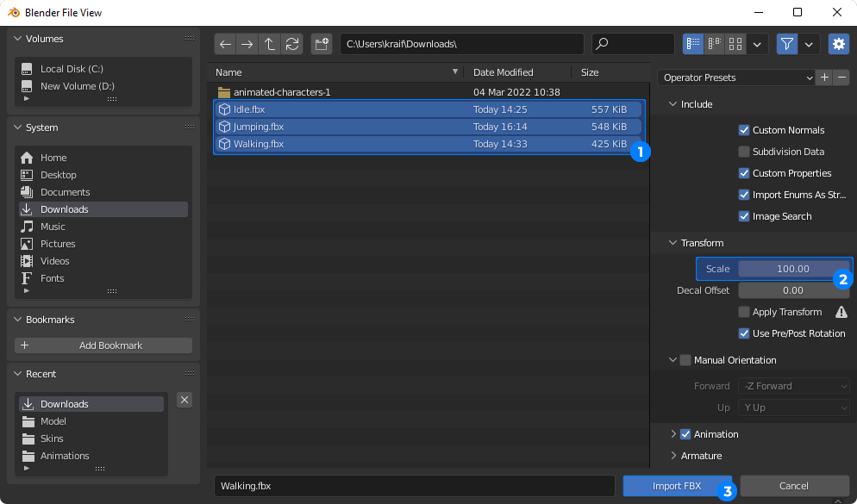Viewport: 857px width, 504px height.
Task: Adjust the Scale value field
Action: tap(793, 269)
